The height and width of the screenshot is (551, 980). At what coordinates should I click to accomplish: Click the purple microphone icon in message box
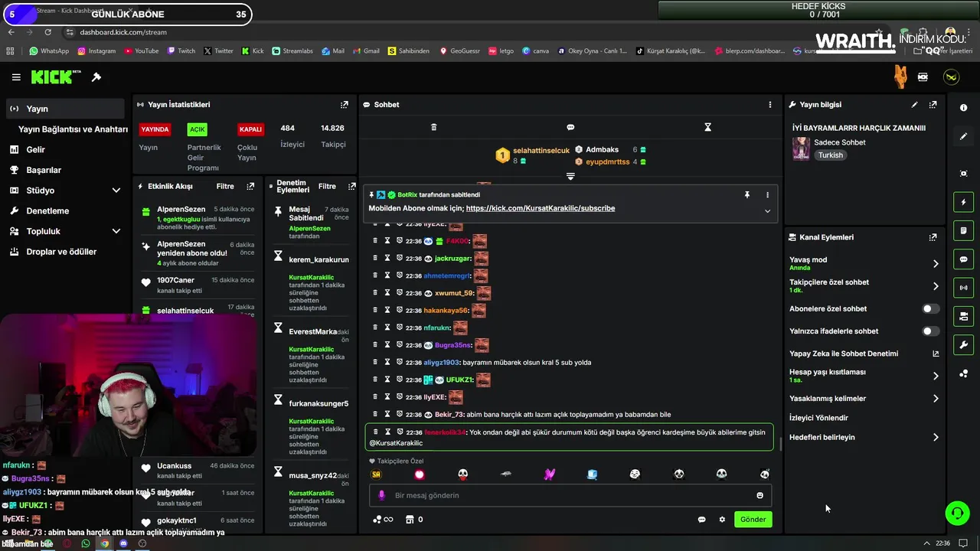tap(381, 495)
